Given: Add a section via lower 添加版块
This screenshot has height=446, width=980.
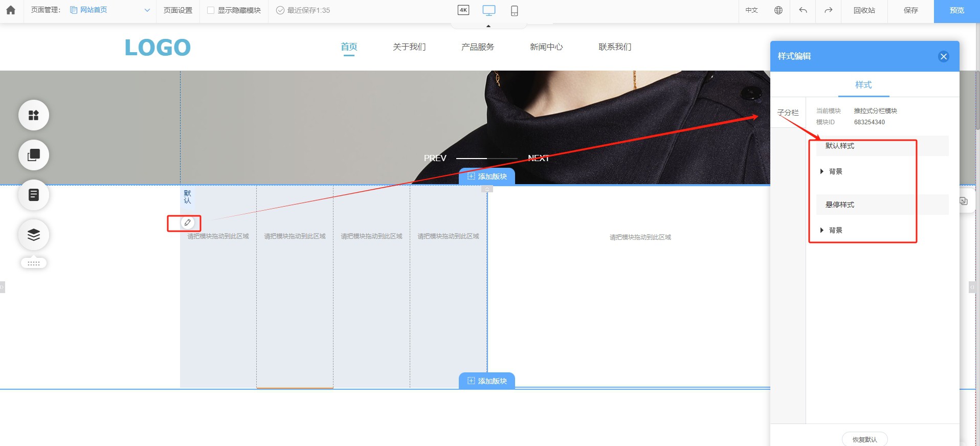Looking at the screenshot, I should tap(487, 381).
